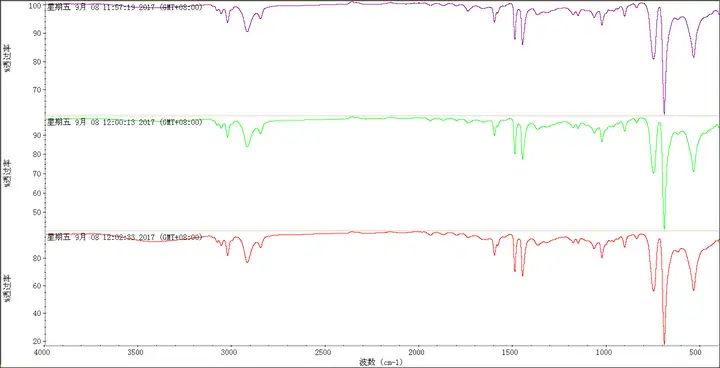This screenshot has height=368, width=720.
Task: Click the 4000 wavenumber tick label
Action: 43,352
